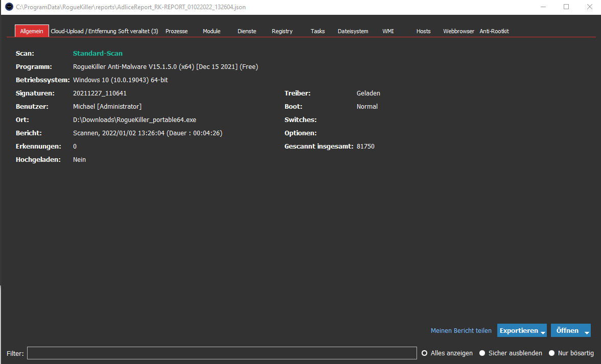The height and width of the screenshot is (364, 601).
Task: Click the Michael [Administrator] user value
Action: [x=107, y=106]
